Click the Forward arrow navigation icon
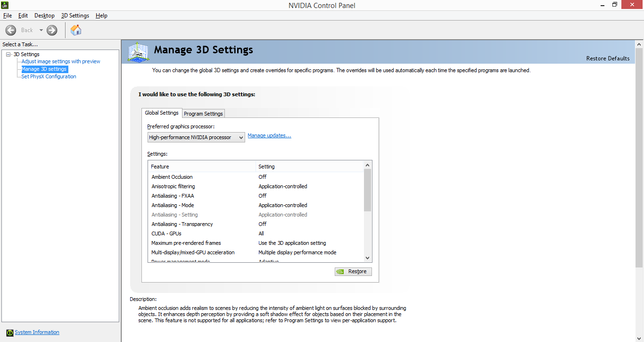This screenshot has width=644, height=342. coord(52,30)
